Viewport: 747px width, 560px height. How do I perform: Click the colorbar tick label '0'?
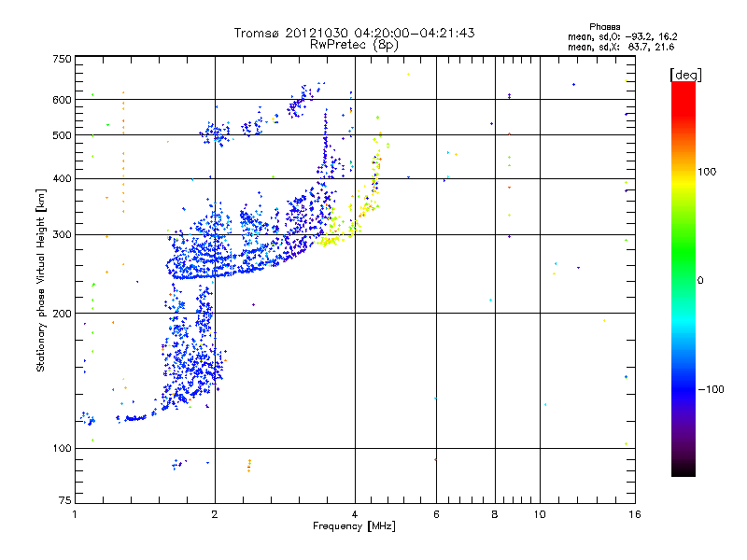pos(700,281)
